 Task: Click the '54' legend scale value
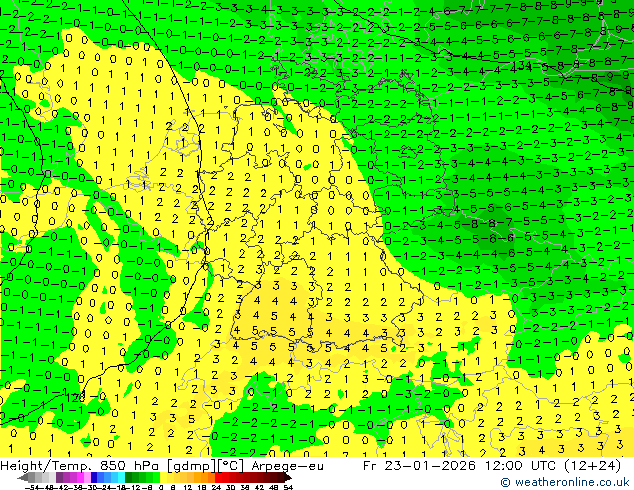click(288, 487)
